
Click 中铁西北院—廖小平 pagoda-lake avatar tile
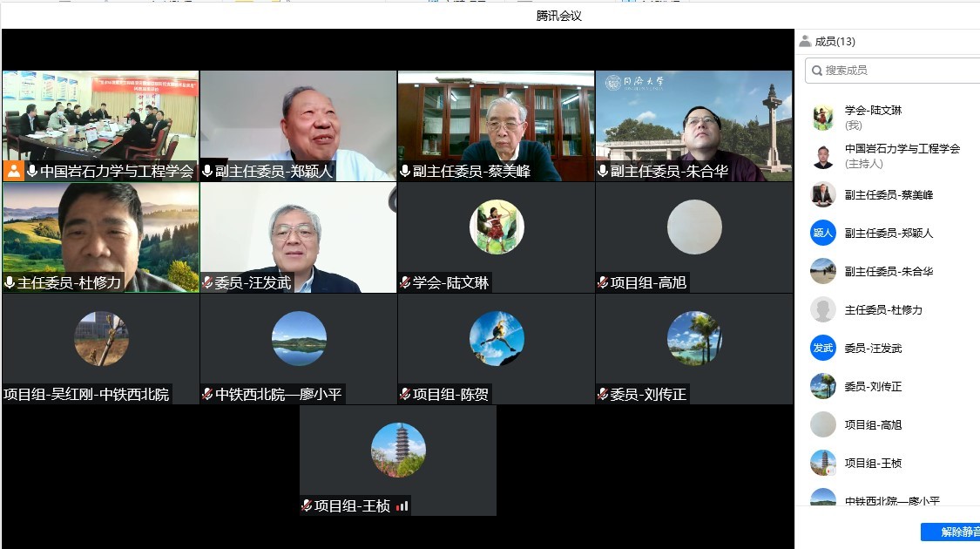pyautogui.click(x=299, y=339)
